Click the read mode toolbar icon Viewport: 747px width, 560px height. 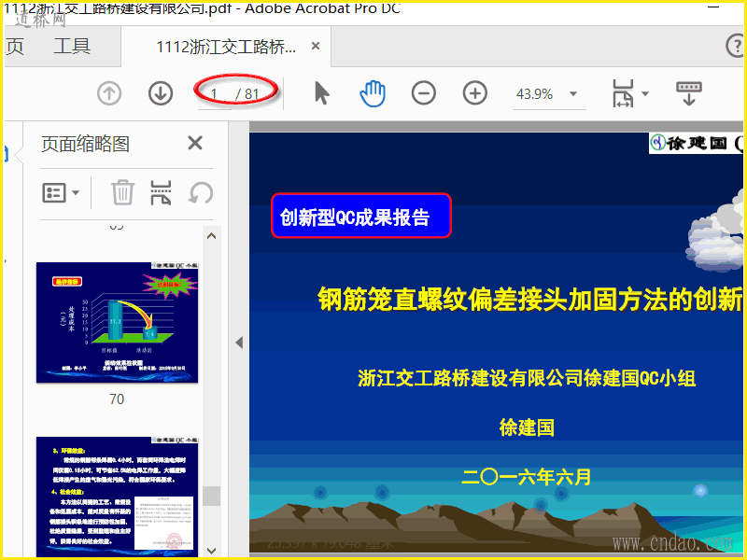(689, 93)
